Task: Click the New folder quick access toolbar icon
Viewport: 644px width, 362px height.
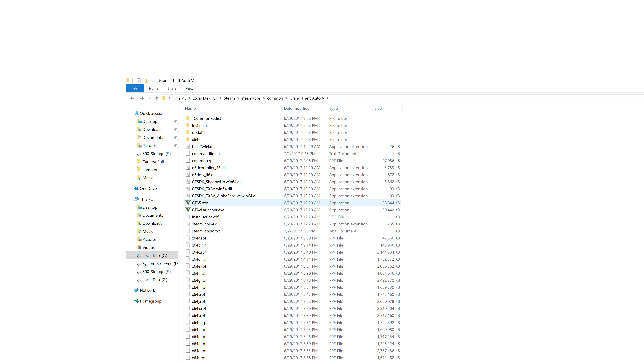Action: pyautogui.click(x=146, y=80)
